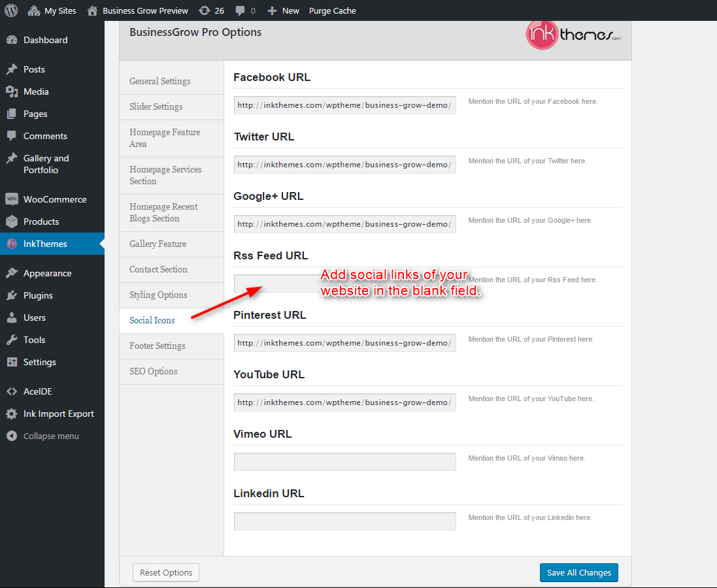This screenshot has width=717, height=588.
Task: Click Purge Cache in admin bar
Action: tap(333, 10)
